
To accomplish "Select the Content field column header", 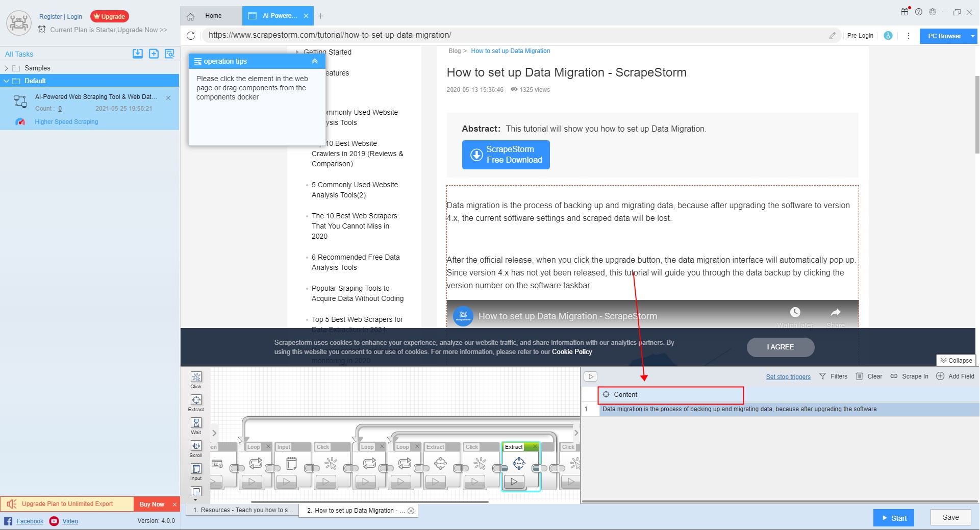I will click(671, 395).
